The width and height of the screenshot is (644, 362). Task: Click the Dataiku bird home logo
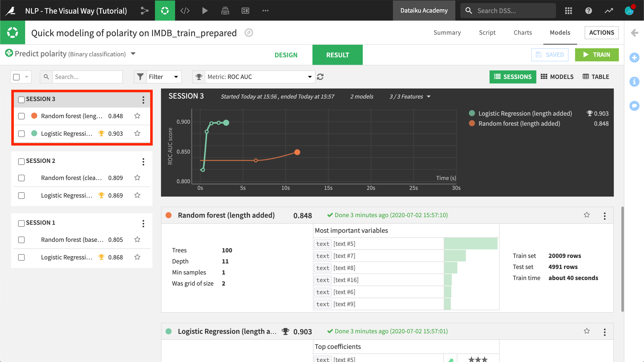tap(11, 11)
